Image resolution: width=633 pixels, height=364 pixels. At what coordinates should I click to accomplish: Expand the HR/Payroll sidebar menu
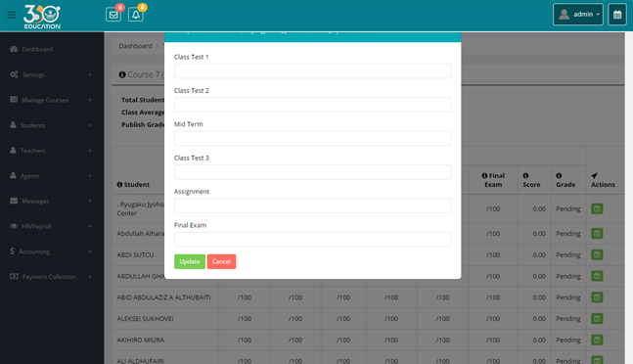tap(51, 226)
